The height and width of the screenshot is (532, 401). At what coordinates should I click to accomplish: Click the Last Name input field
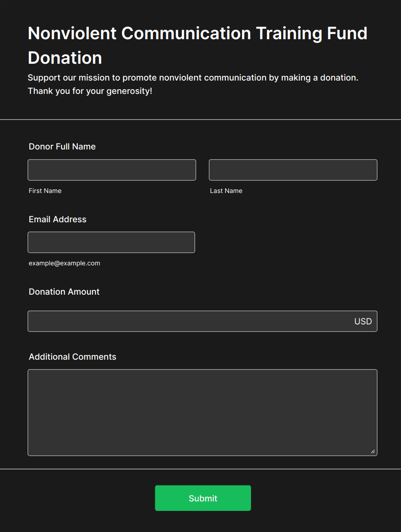[293, 170]
